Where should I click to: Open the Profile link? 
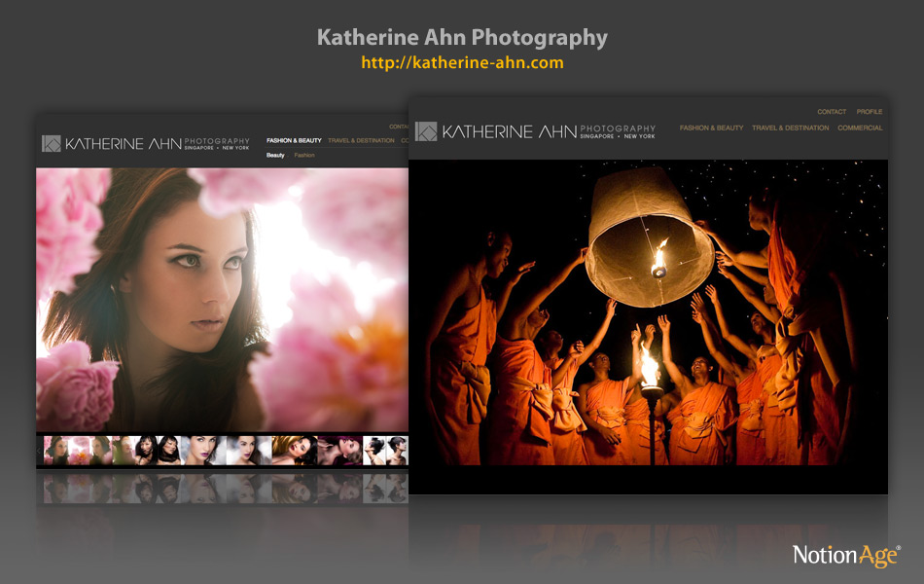870,112
